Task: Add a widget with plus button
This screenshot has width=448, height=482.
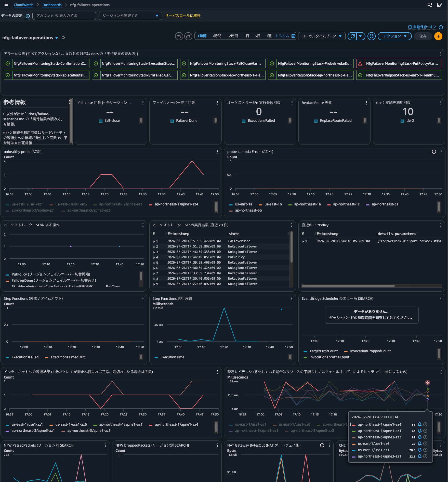Action: [x=438, y=36]
